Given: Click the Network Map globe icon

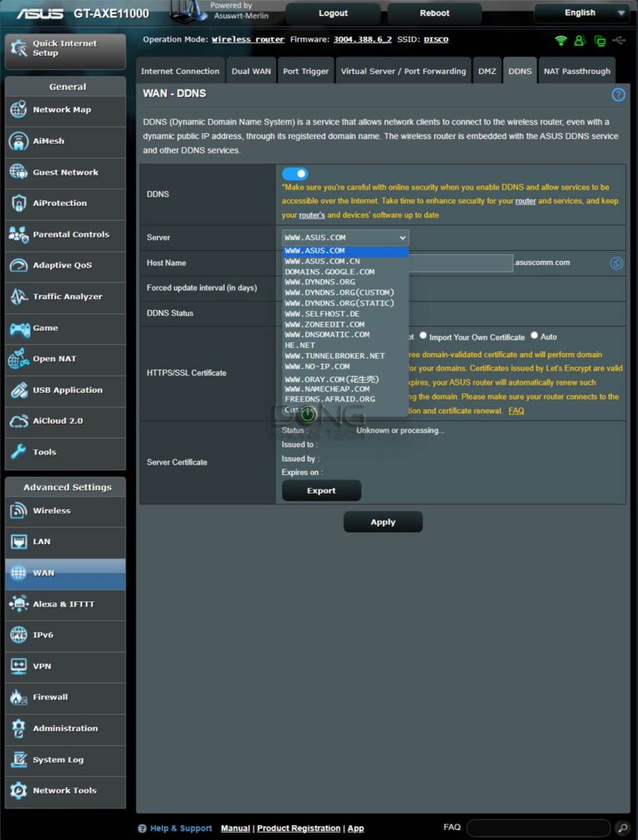Looking at the screenshot, I should pos(18,110).
